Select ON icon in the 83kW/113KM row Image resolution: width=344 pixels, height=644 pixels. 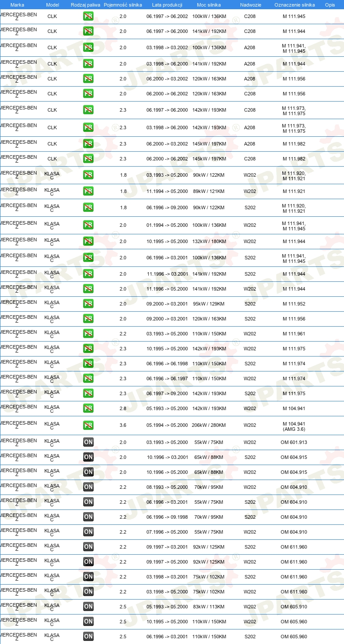[88, 607]
